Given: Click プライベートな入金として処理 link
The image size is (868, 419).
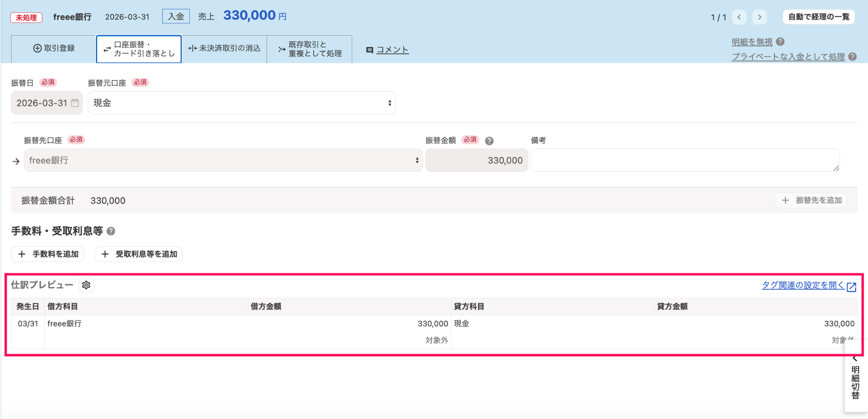Looking at the screenshot, I should coord(788,57).
